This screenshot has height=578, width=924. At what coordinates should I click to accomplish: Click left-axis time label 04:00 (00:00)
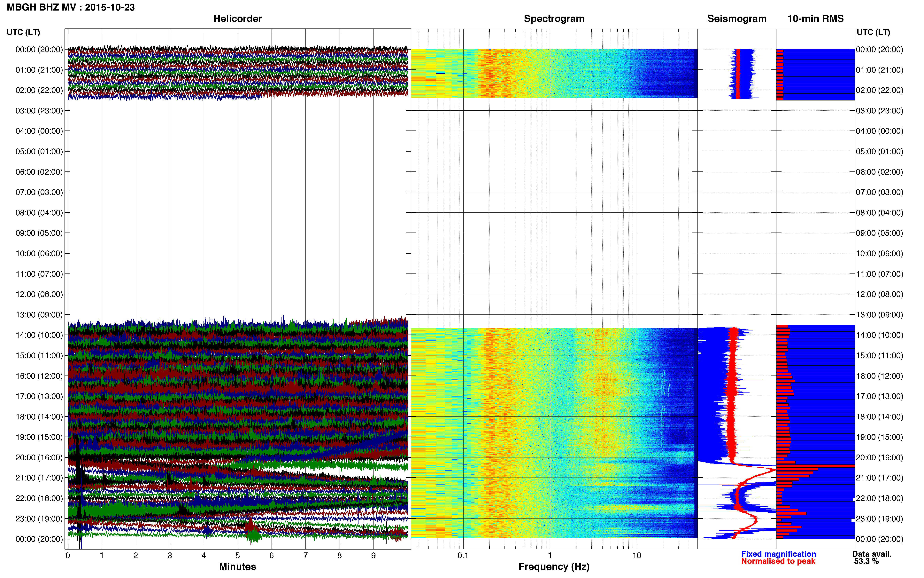point(39,131)
